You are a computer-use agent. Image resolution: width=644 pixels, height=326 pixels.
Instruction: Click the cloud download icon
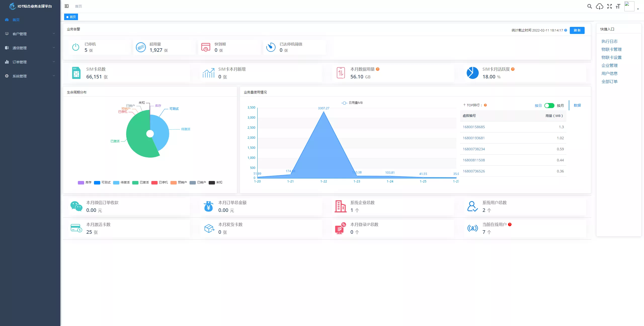tap(599, 6)
